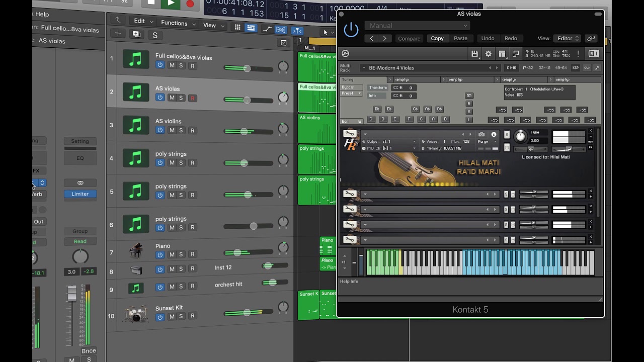Mute the first Kontakt instrument
The image size is (644, 362).
(x=507, y=147)
